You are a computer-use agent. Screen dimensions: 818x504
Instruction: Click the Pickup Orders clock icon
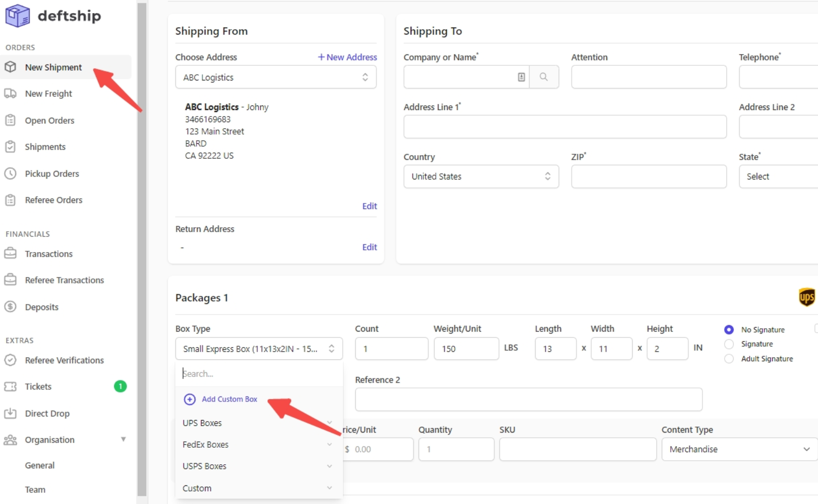click(x=11, y=173)
